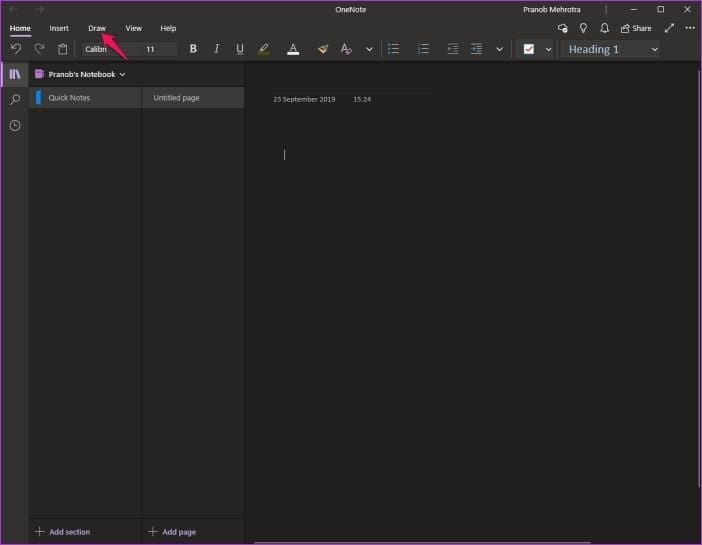702x545 pixels.
Task: Add a new page
Action: click(172, 532)
